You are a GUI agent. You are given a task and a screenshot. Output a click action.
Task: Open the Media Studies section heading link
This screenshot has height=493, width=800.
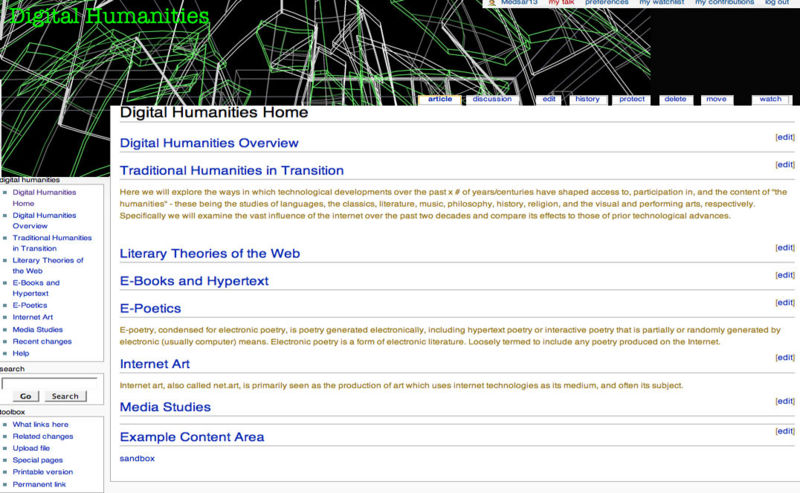tap(165, 407)
